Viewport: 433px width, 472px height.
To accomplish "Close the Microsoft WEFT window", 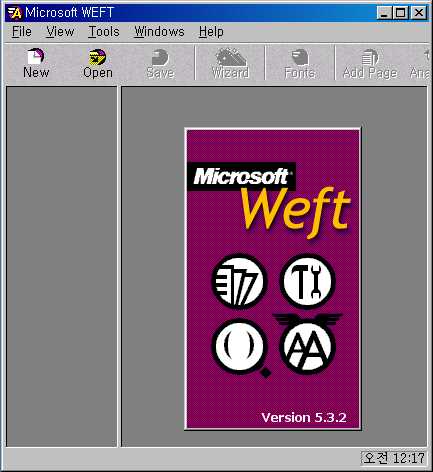I will point(419,13).
